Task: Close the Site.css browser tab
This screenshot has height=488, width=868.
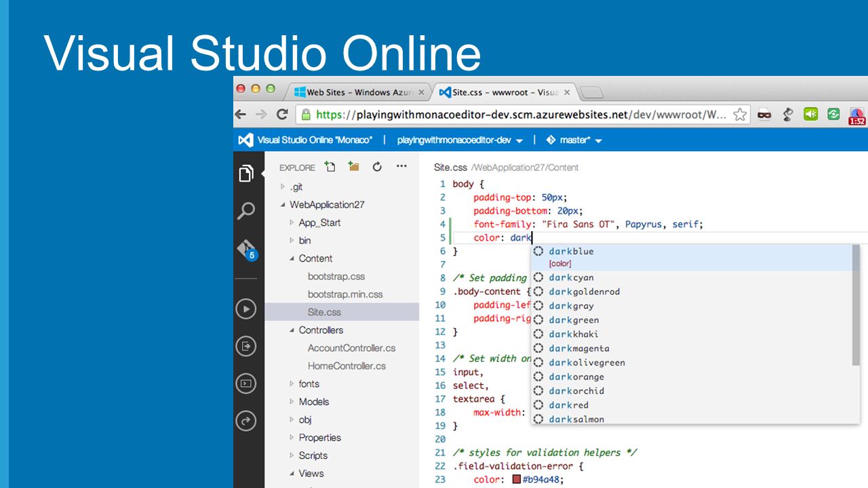Action: point(567,92)
